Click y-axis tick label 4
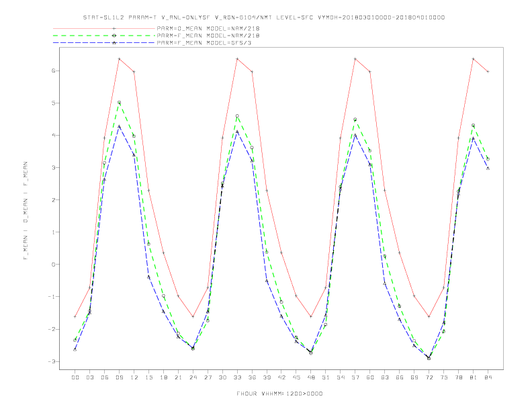The width and height of the screenshot is (532, 411). (x=53, y=135)
